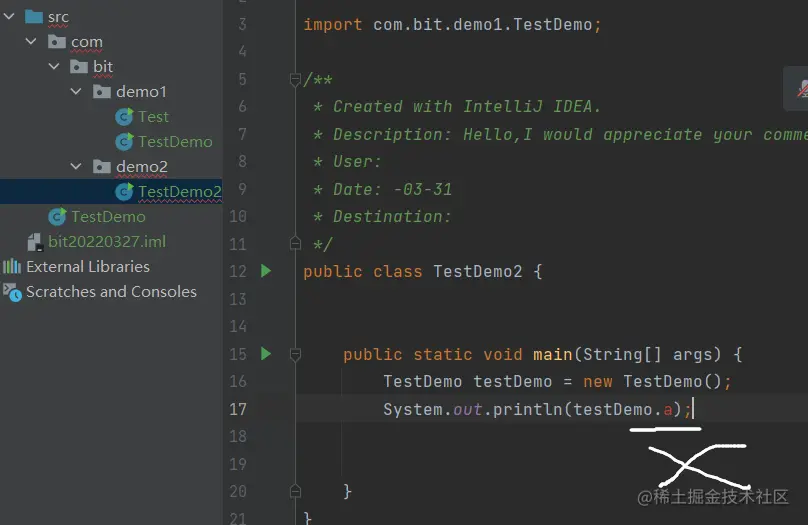Open TestDemo under demo1 package

(175, 142)
